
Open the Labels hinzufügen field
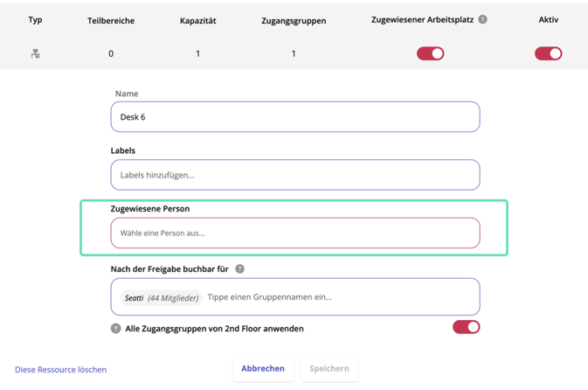pyautogui.click(x=294, y=175)
